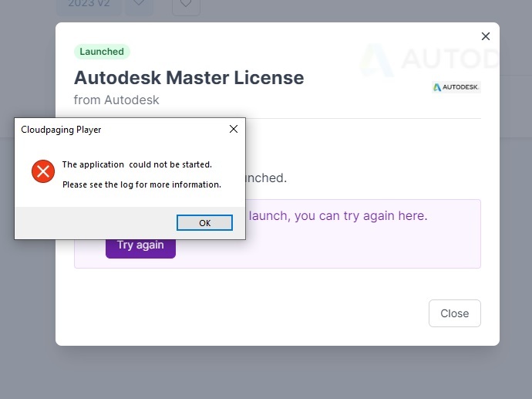Select the 2023 v2 version button
532x399 pixels.
[x=89, y=5]
